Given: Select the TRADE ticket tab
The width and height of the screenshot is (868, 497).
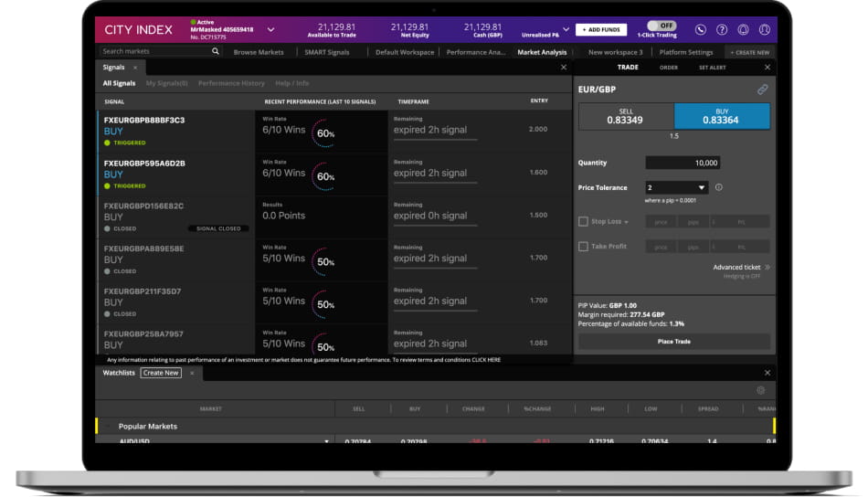Looking at the screenshot, I should click(x=628, y=67).
